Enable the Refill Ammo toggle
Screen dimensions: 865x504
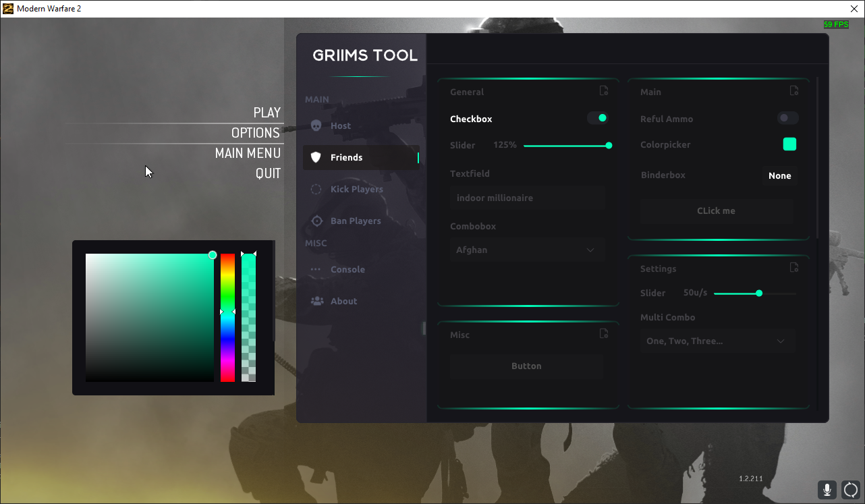tap(788, 118)
